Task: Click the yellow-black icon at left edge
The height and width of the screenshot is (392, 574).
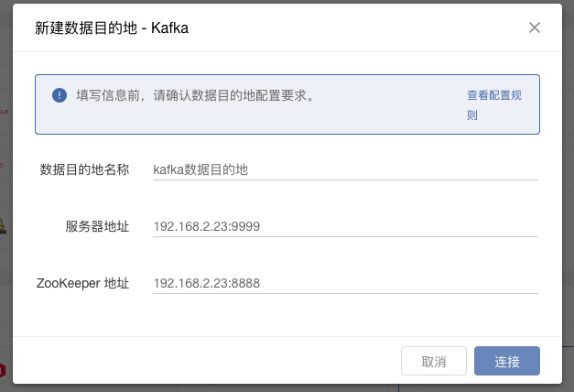Action: 4,224
